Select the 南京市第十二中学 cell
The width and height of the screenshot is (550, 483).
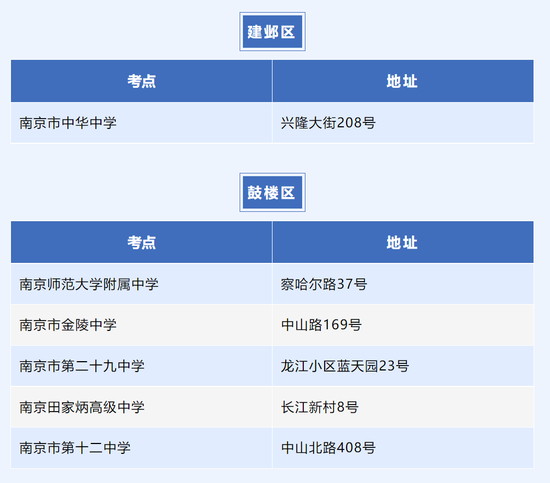[x=141, y=448]
